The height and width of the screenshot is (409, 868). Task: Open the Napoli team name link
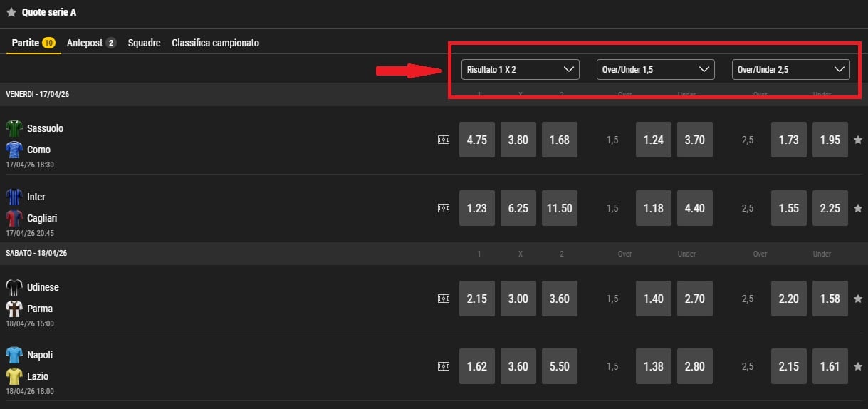(40, 355)
